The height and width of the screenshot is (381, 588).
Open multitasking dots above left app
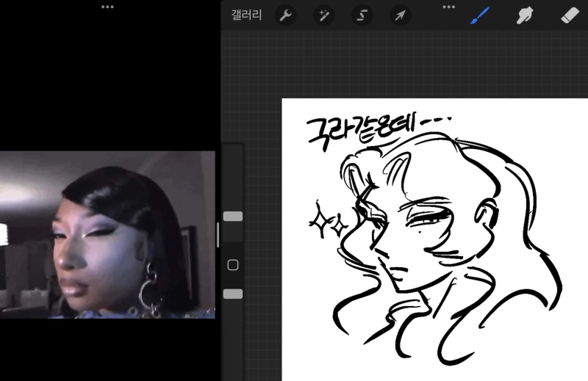click(x=107, y=7)
